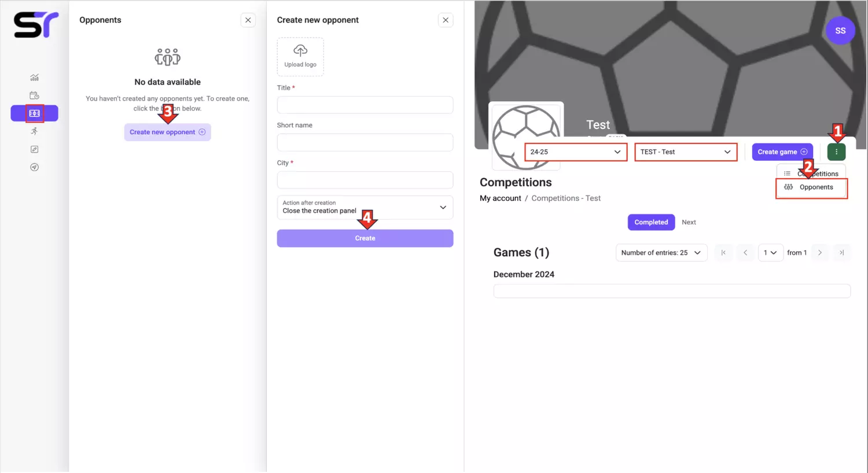Open the statistics chart sidebar icon
868x473 pixels.
tap(34, 77)
